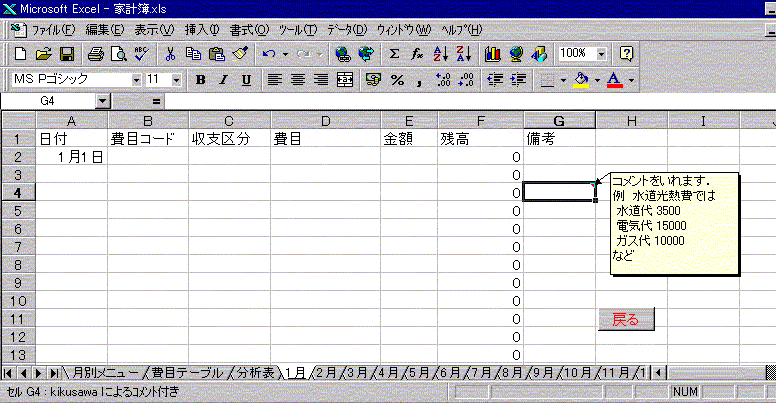Open the Name Box dropdown arrow
Image resolution: width=776 pixels, height=403 pixels.
pyautogui.click(x=102, y=101)
